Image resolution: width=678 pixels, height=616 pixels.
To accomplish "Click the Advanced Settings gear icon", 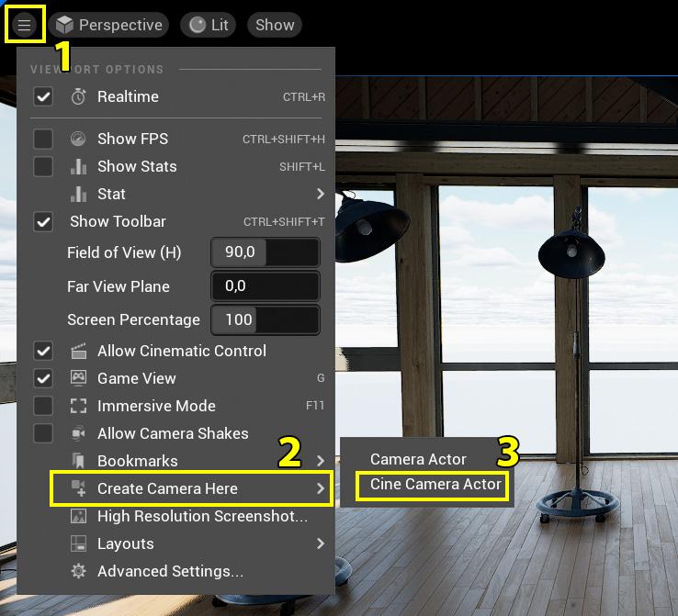I will point(78,571).
